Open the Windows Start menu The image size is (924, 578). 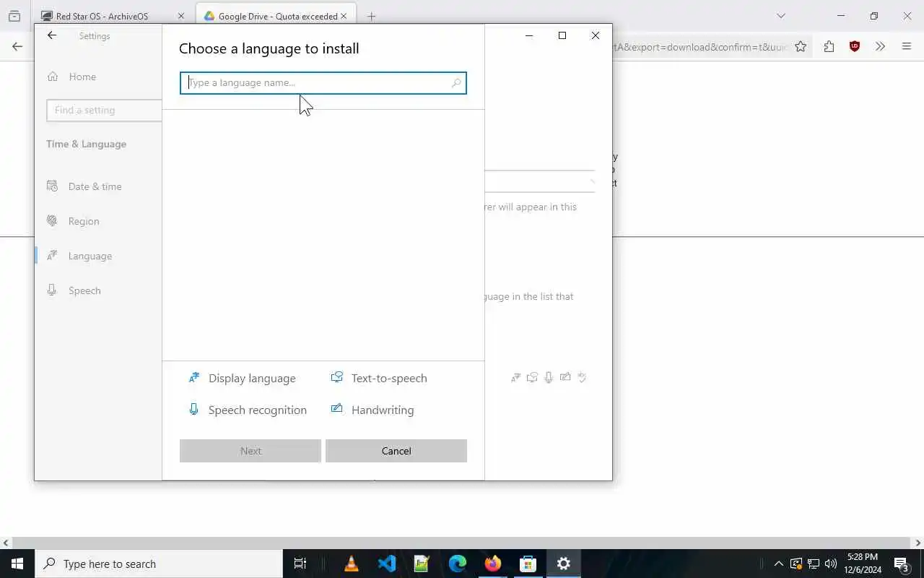[x=17, y=564]
